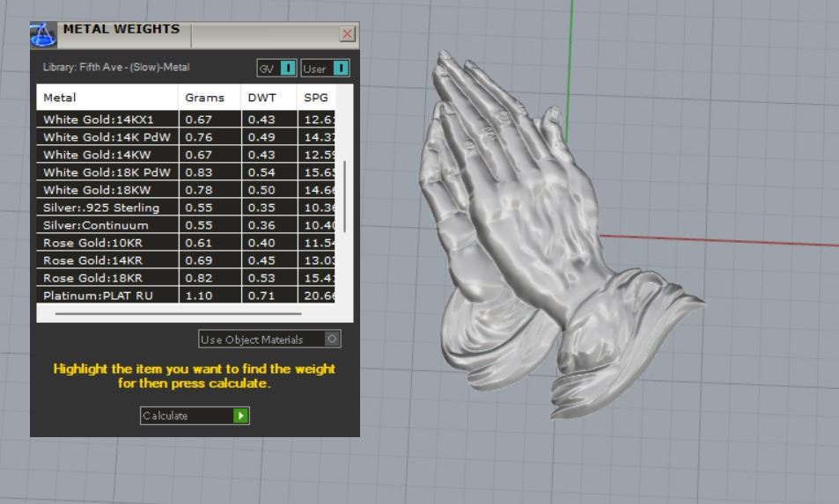Select the White Gold:18K PdW row
The width and height of the screenshot is (839, 504).
tap(186, 172)
